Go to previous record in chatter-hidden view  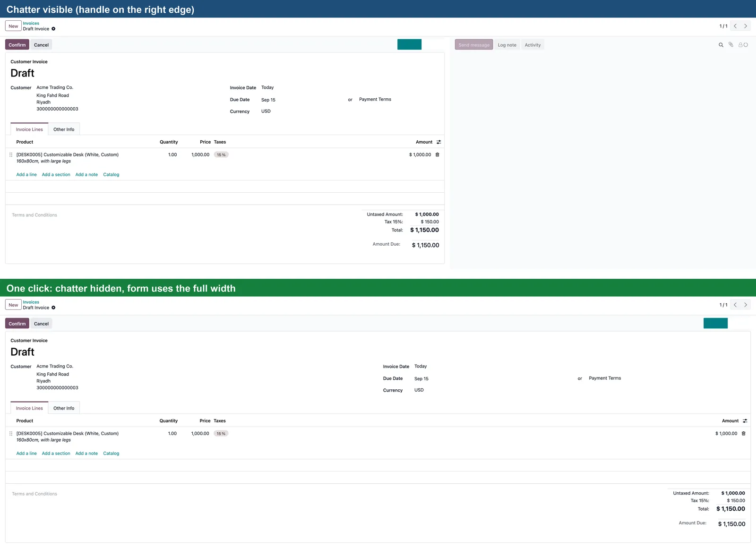click(x=735, y=305)
